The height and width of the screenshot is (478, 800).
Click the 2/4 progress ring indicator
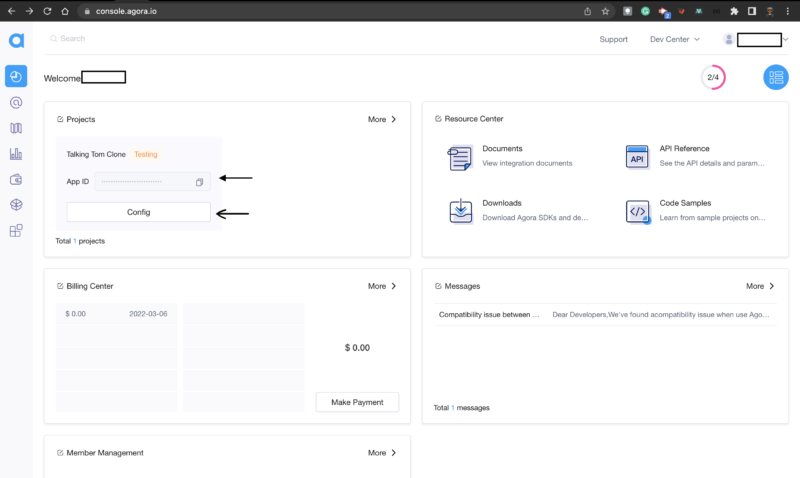[713, 77]
